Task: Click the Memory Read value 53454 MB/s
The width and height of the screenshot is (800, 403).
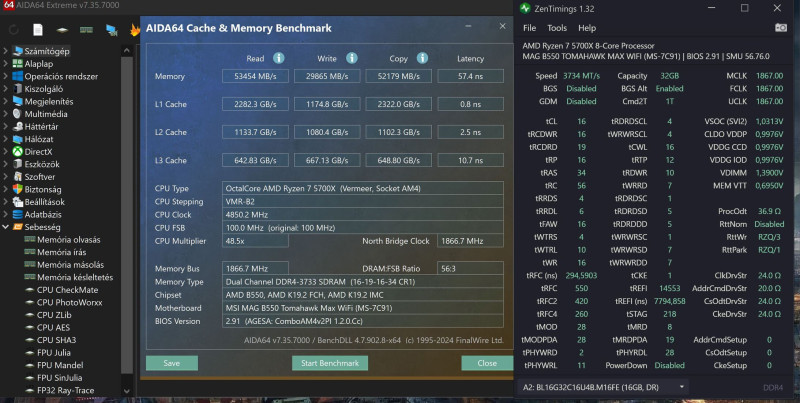Action: coord(255,76)
